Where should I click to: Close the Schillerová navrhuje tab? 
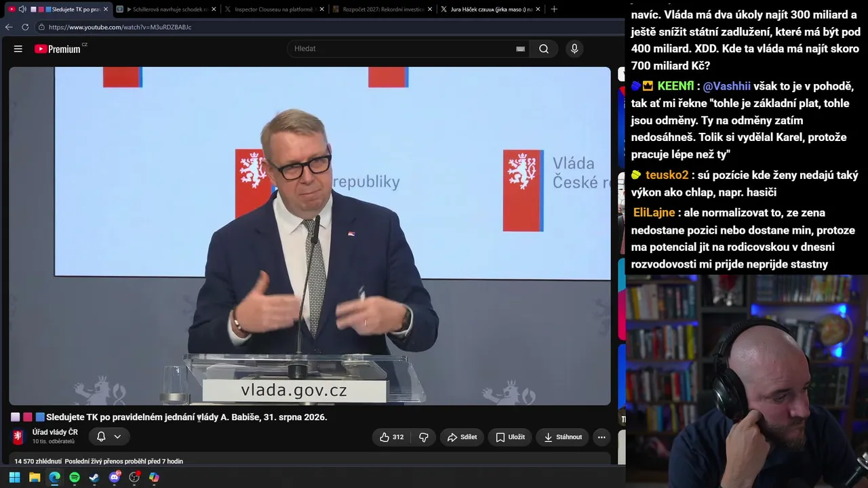tap(214, 9)
